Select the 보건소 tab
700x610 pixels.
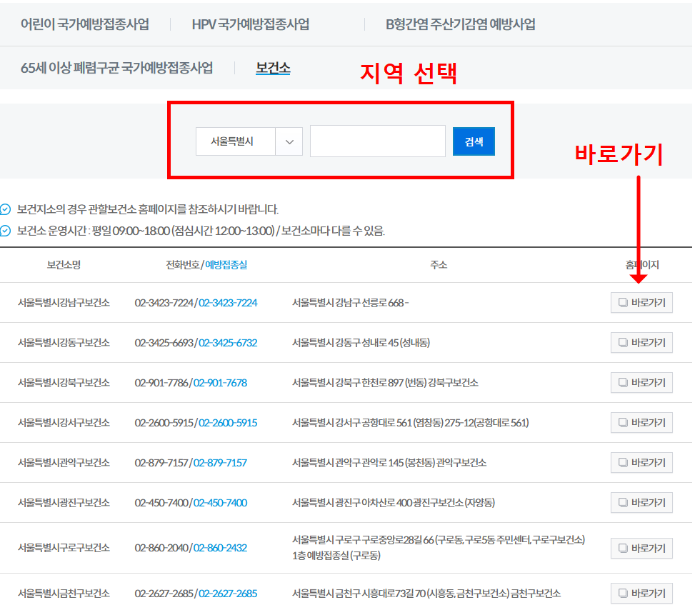click(273, 68)
